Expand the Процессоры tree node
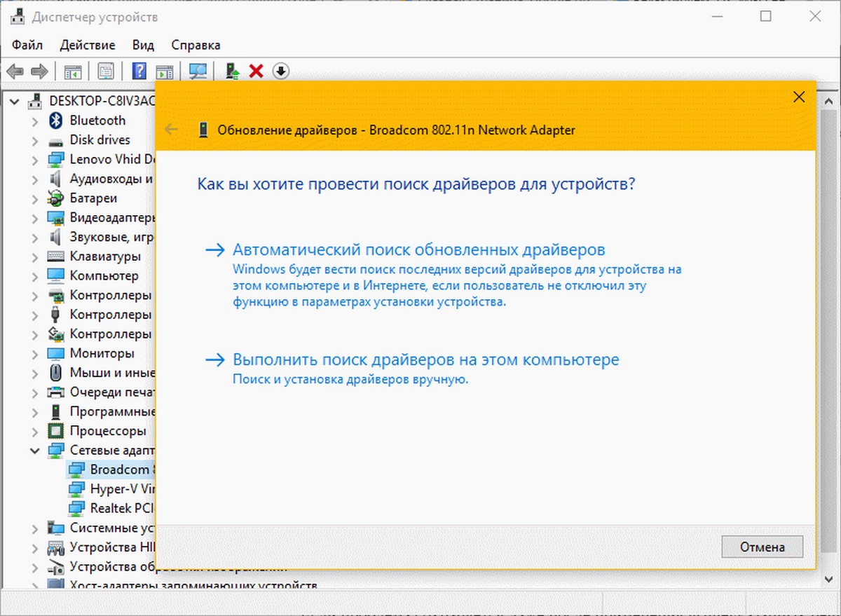This screenshot has height=616, width=841. tap(35, 431)
